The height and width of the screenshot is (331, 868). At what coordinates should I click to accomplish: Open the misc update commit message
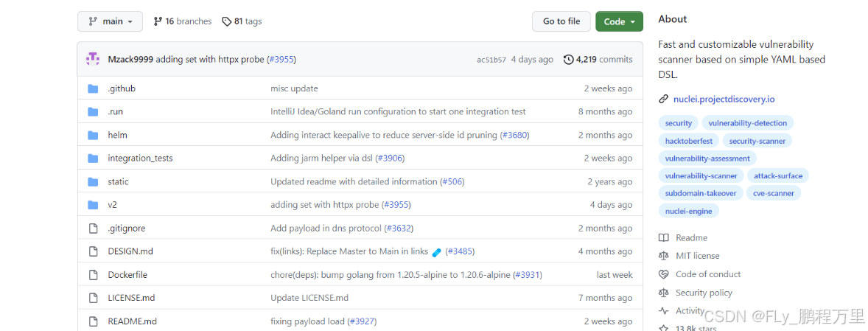[x=294, y=88]
